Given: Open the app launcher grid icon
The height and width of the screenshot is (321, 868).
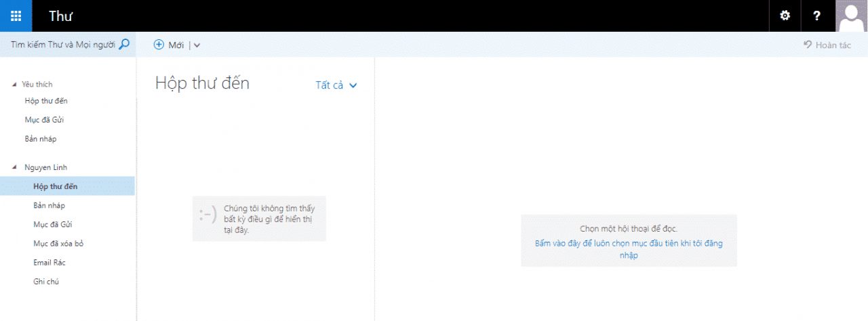Looking at the screenshot, I should [x=16, y=16].
